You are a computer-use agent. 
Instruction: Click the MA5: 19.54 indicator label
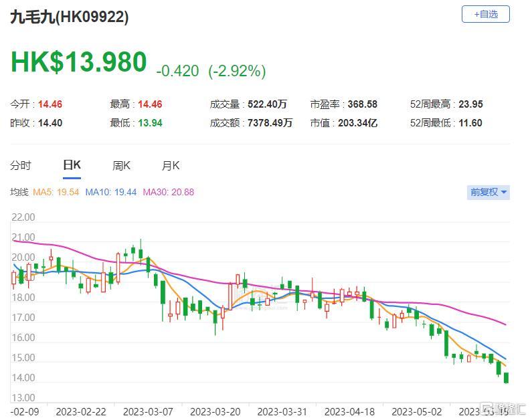click(56, 192)
